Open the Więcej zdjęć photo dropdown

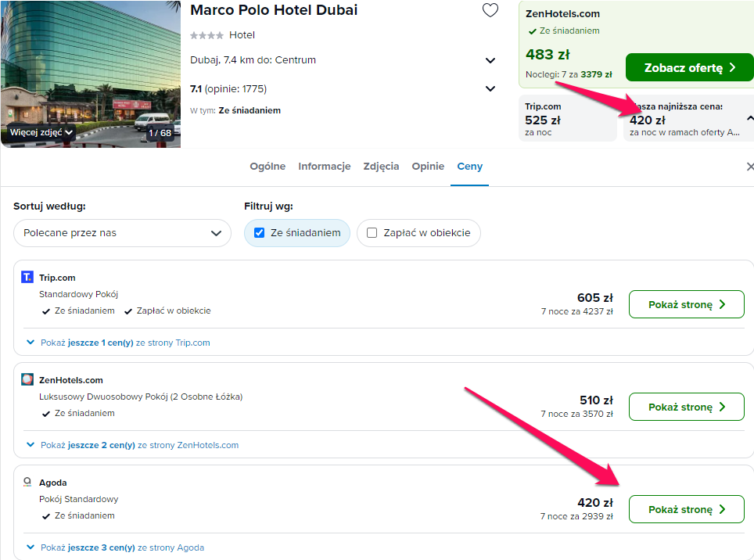[x=41, y=132]
